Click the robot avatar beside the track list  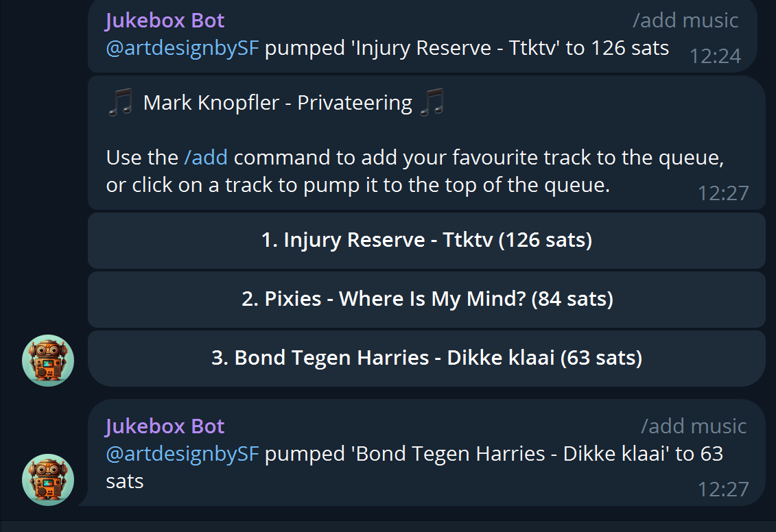pos(48,361)
